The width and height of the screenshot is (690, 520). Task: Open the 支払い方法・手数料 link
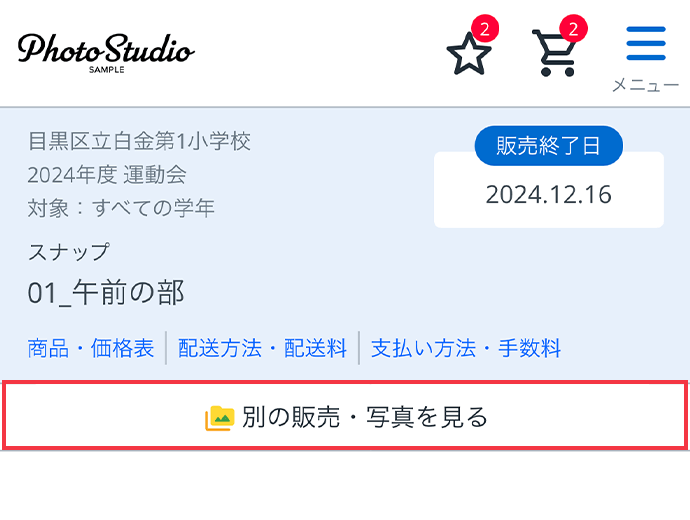pyautogui.click(x=466, y=348)
